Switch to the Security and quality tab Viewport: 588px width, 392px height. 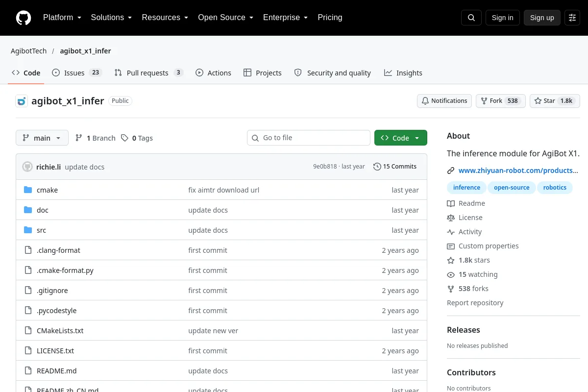[333, 73]
